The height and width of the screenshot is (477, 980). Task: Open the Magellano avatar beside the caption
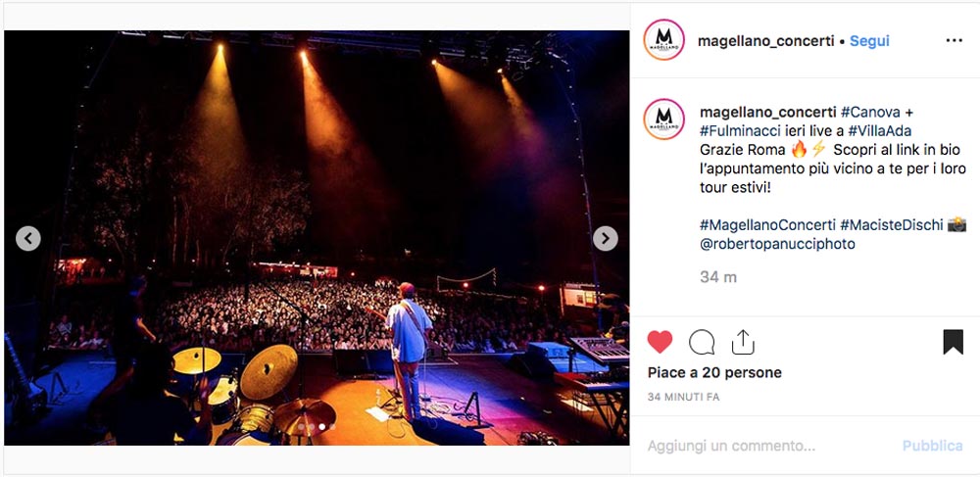coord(663,119)
